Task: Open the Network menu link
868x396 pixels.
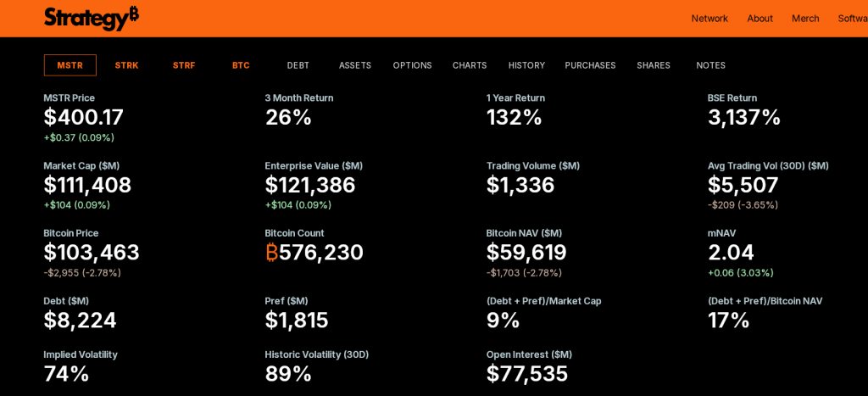Action: point(709,19)
